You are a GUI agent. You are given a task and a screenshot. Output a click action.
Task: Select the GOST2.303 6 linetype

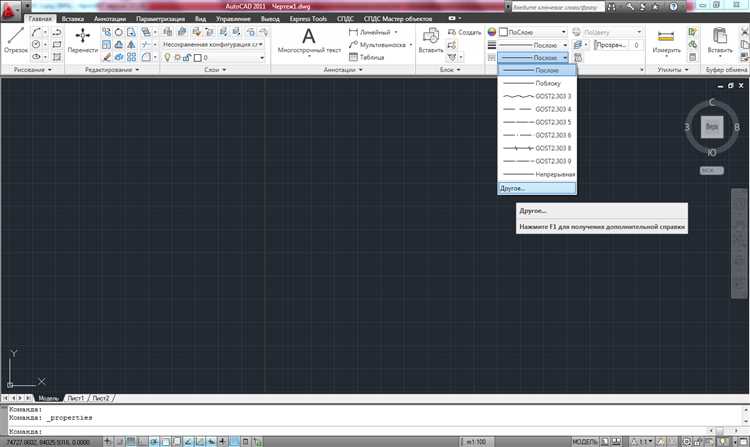(537, 135)
